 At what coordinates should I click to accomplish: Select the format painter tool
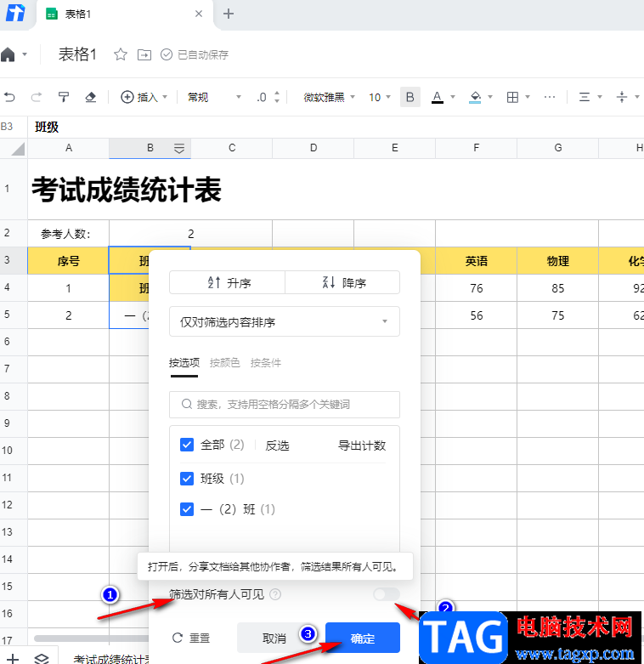click(64, 98)
